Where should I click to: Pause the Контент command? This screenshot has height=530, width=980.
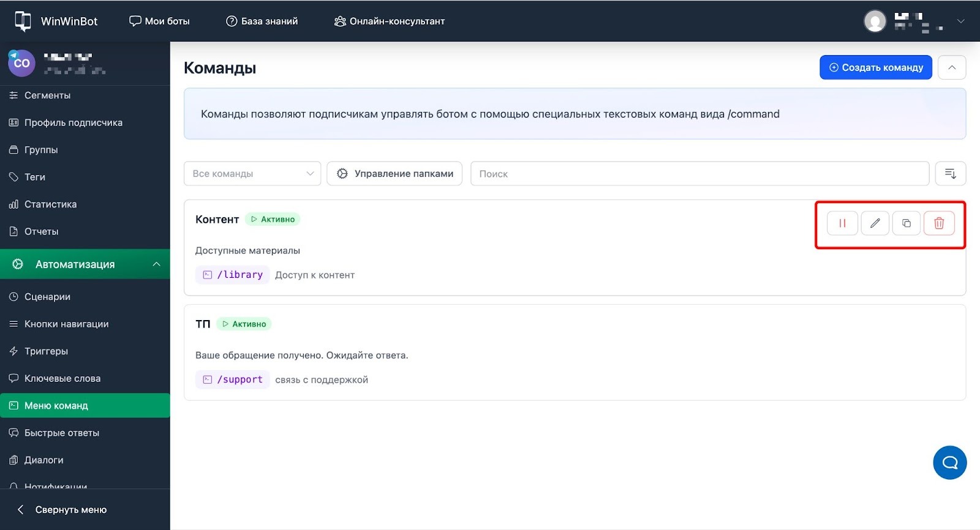pos(842,223)
